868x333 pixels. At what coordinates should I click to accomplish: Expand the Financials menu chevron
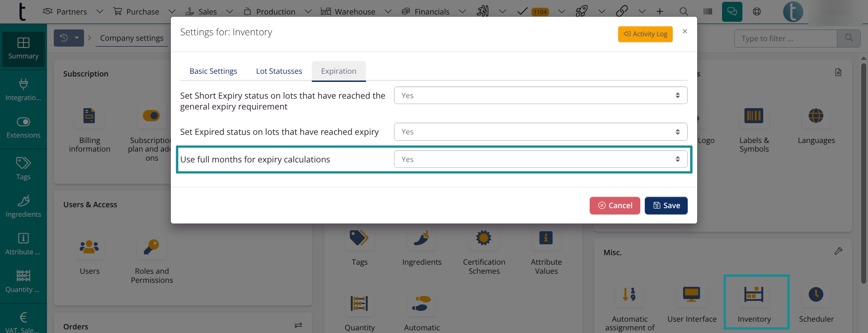coord(462,11)
